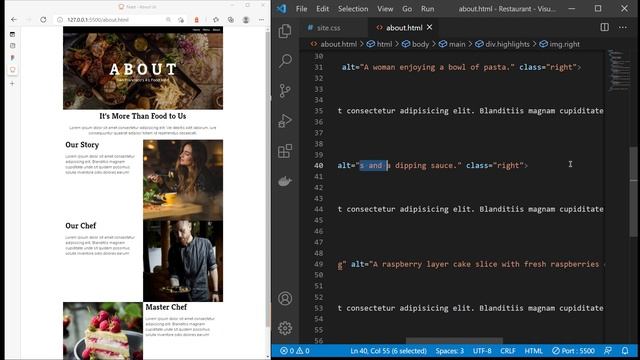The image size is (640, 360).
Task: Open errors and warnings in status bar
Action: (x=295, y=351)
